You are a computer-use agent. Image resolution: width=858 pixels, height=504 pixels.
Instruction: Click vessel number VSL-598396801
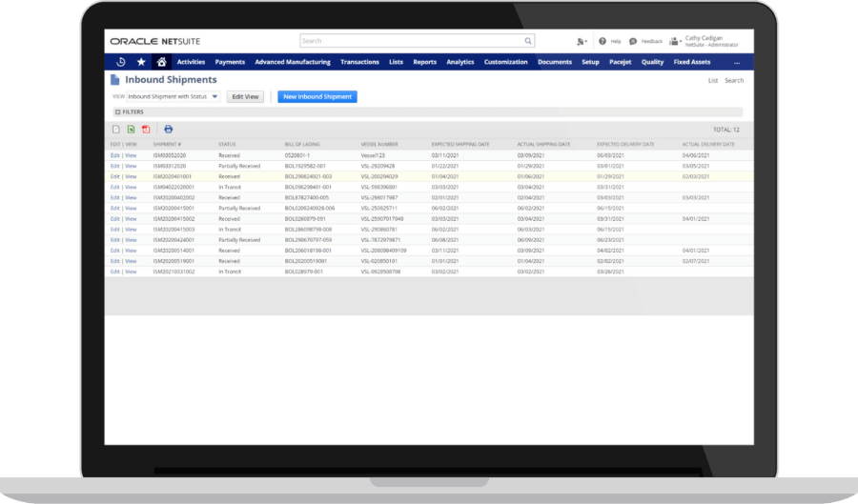pos(378,188)
